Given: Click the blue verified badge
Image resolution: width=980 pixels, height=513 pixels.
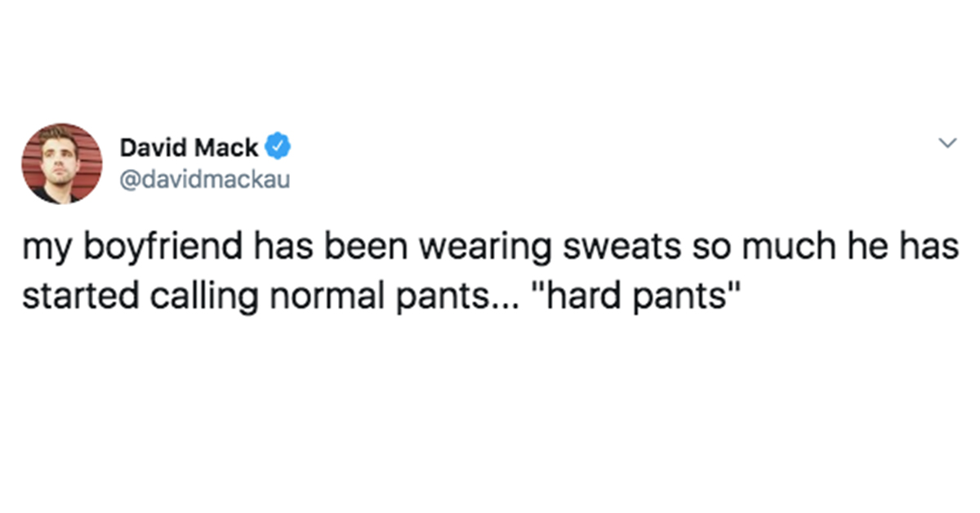Looking at the screenshot, I should (x=279, y=147).
